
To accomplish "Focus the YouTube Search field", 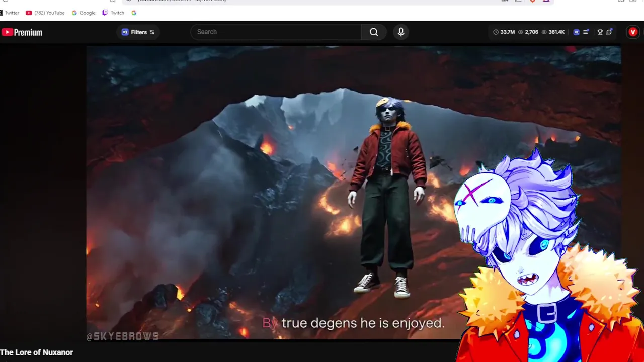I will tap(276, 32).
